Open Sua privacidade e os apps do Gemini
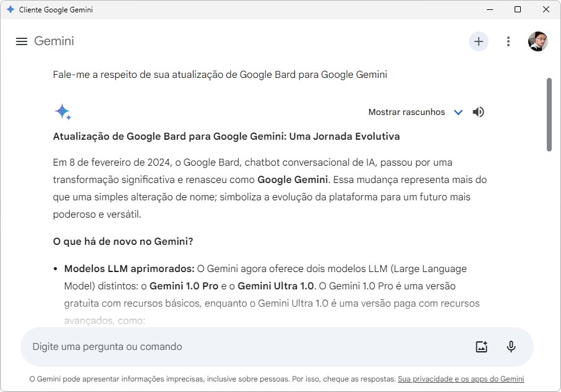561x392 pixels. pyautogui.click(x=461, y=379)
